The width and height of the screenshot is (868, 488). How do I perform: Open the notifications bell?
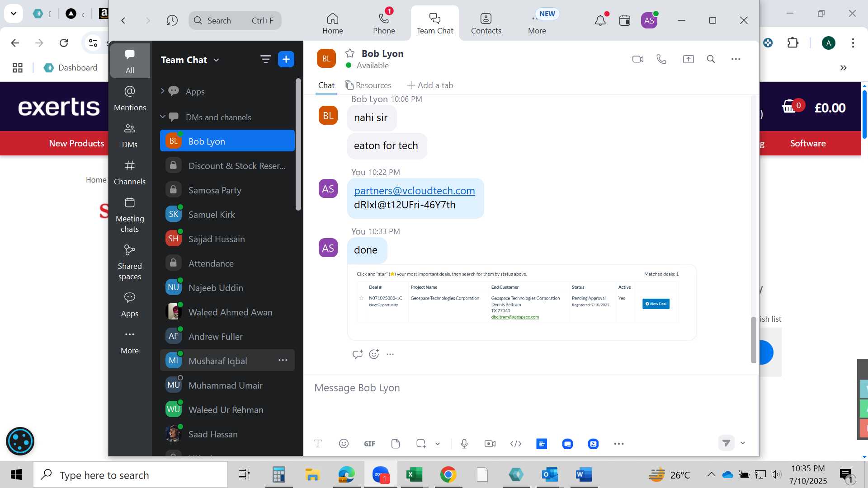tap(600, 20)
